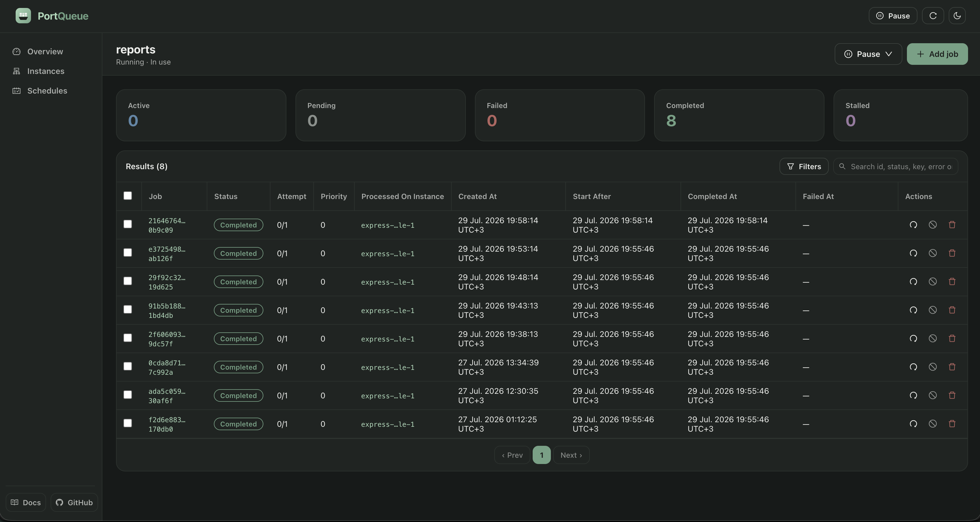Click the Failed stat card
Image resolution: width=980 pixels, height=522 pixels.
click(x=560, y=115)
